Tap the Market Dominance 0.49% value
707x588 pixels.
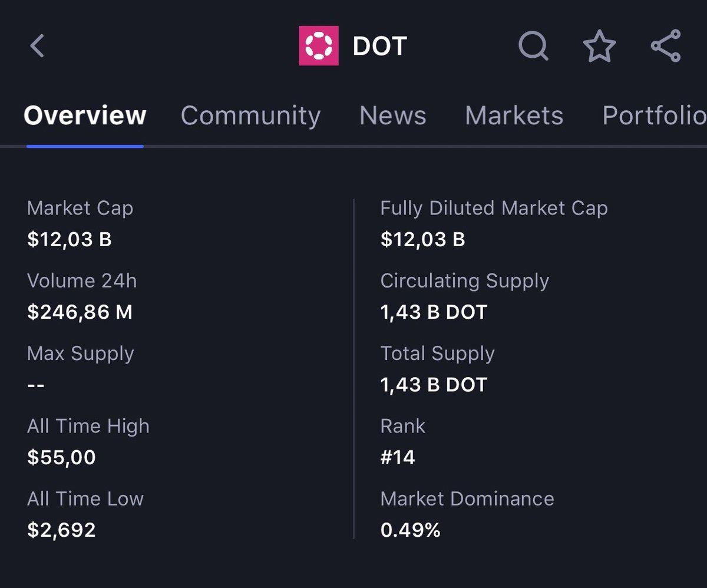411,530
